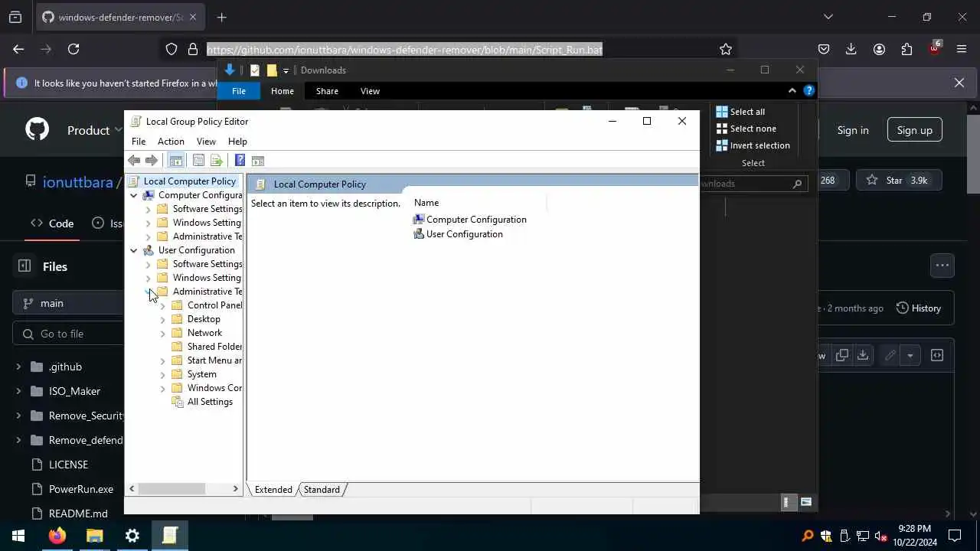Expand the .github folder in GitHub file tree
Screen dimensions: 980x551
(18, 367)
